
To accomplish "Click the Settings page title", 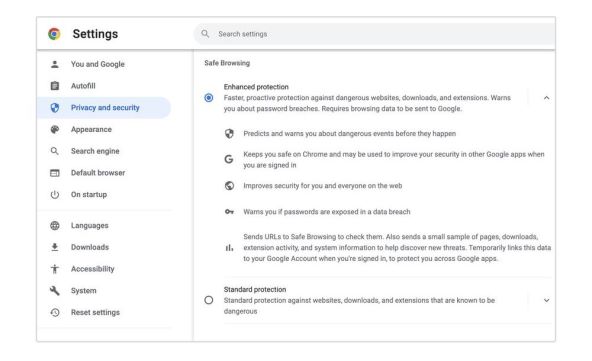I will pos(95,34).
